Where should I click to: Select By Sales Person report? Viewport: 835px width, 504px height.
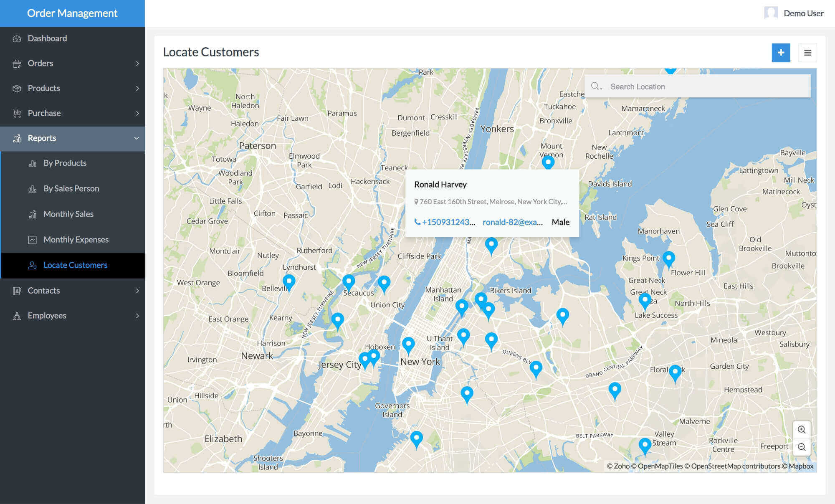[71, 189]
